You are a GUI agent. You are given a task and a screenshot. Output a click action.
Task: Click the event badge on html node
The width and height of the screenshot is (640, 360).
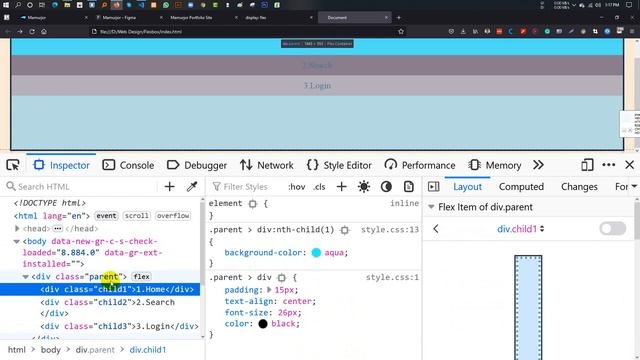click(x=106, y=216)
